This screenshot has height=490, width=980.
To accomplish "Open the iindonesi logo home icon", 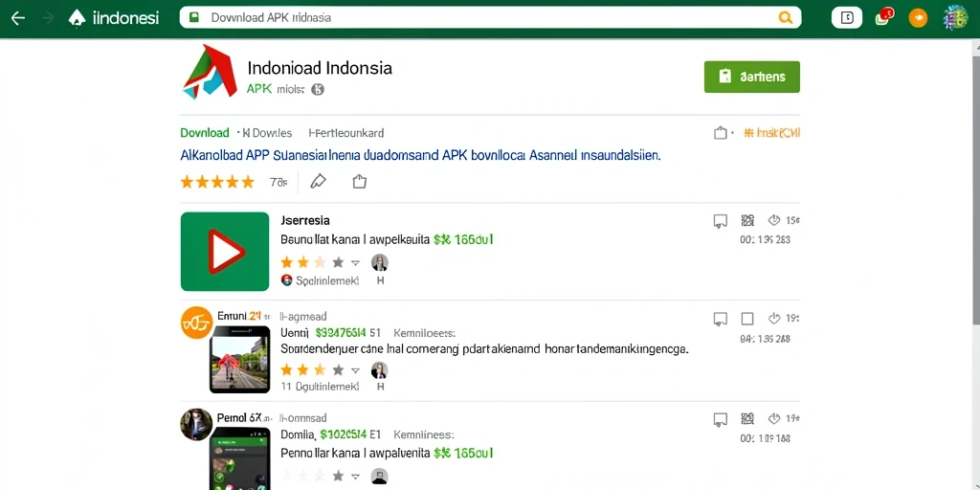I will [77, 17].
